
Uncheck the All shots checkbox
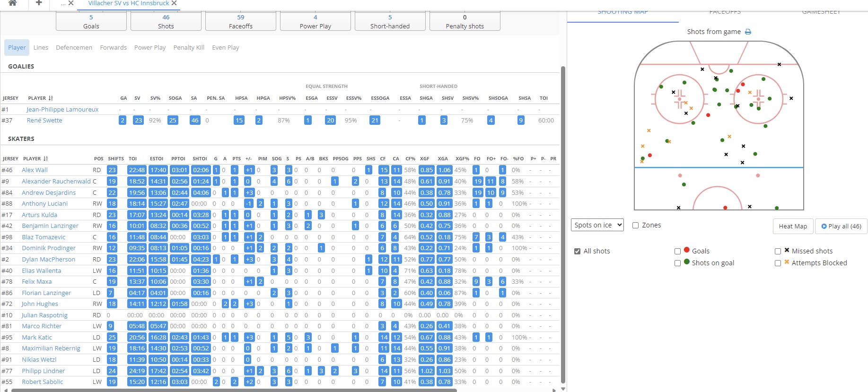(577, 252)
